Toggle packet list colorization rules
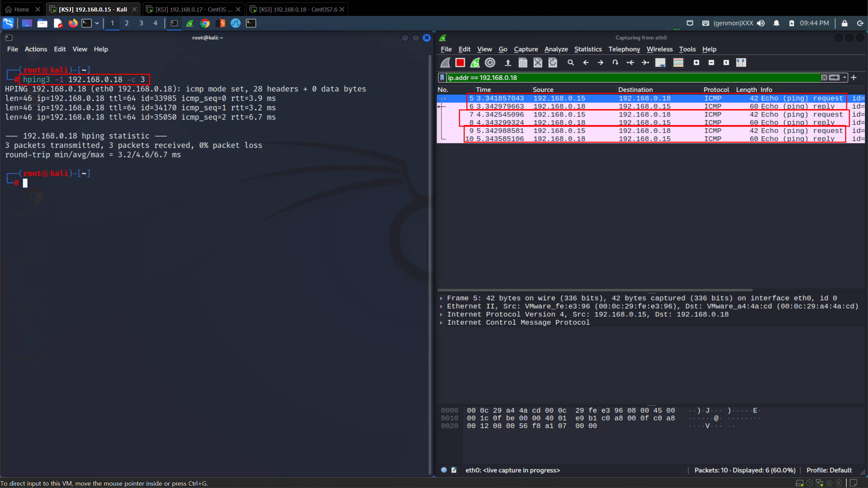Screen dimensions: 868x488 click(x=678, y=63)
